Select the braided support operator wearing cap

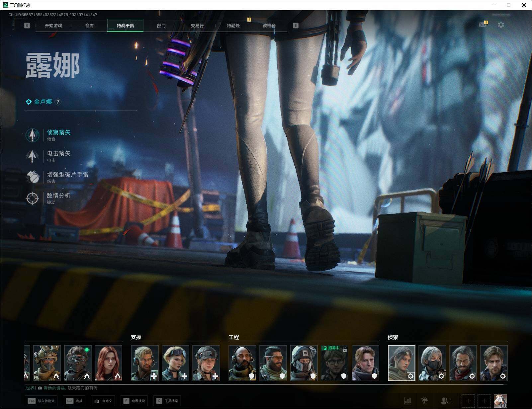pos(206,363)
